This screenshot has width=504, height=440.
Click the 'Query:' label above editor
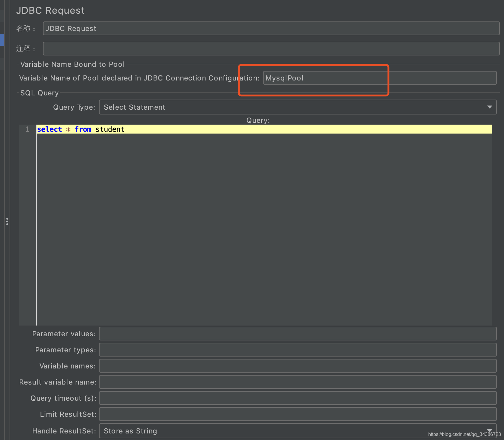click(258, 120)
